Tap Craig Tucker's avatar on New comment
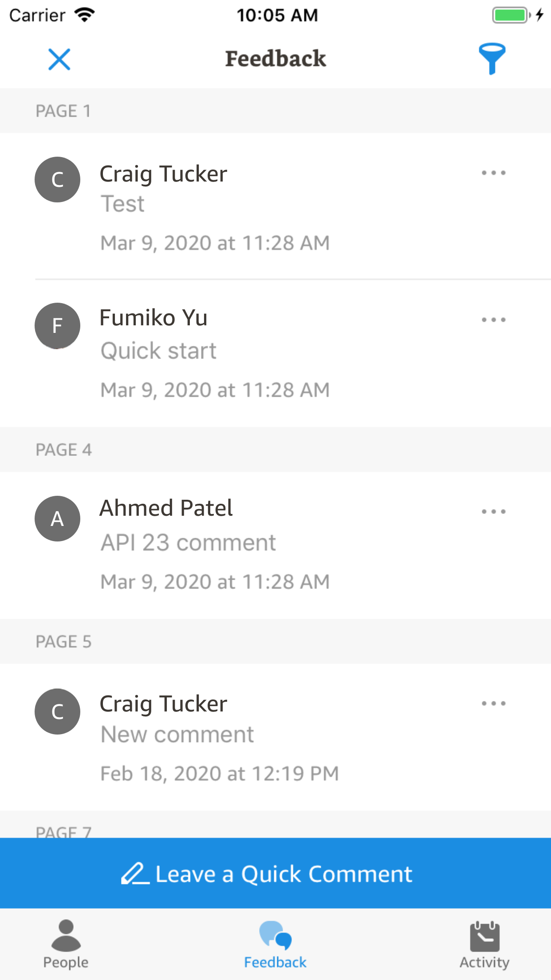This screenshot has width=551, height=980. [57, 711]
